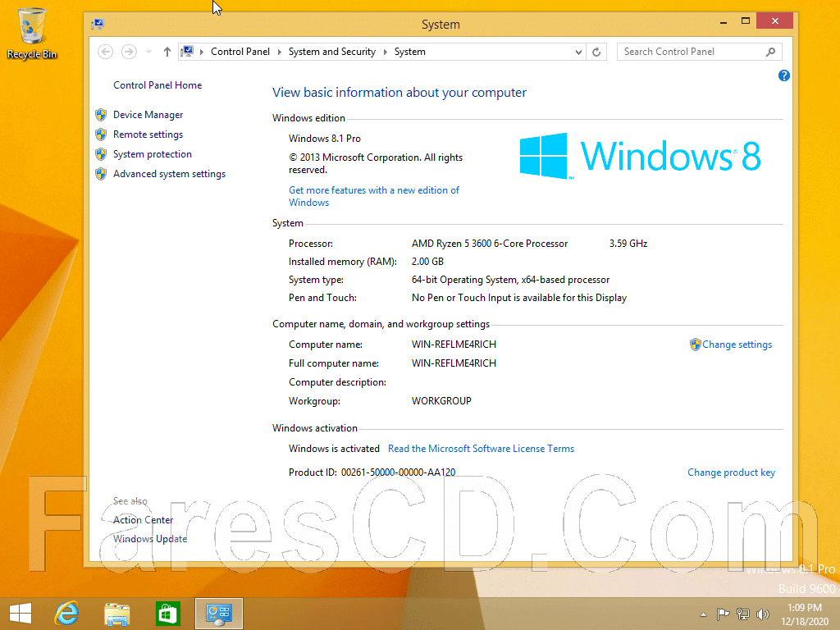Click the shield icon beside Change settings
Viewport: 840px width, 630px height.
(696, 345)
